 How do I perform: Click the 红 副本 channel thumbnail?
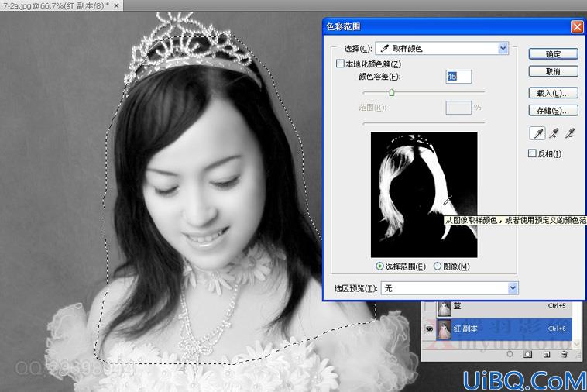coord(445,329)
